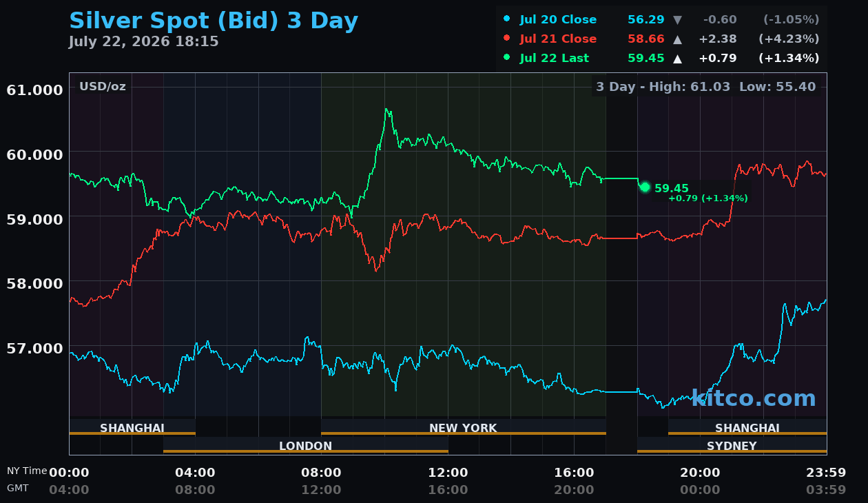The image size is (868, 503).
Task: Click the 58.66 closing price value
Action: [x=646, y=39]
